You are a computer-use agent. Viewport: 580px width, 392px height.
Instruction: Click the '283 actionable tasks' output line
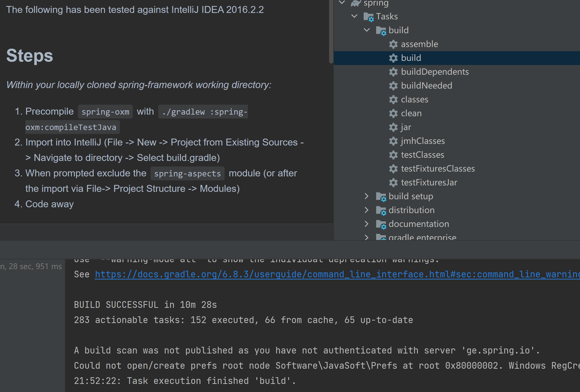(x=243, y=320)
